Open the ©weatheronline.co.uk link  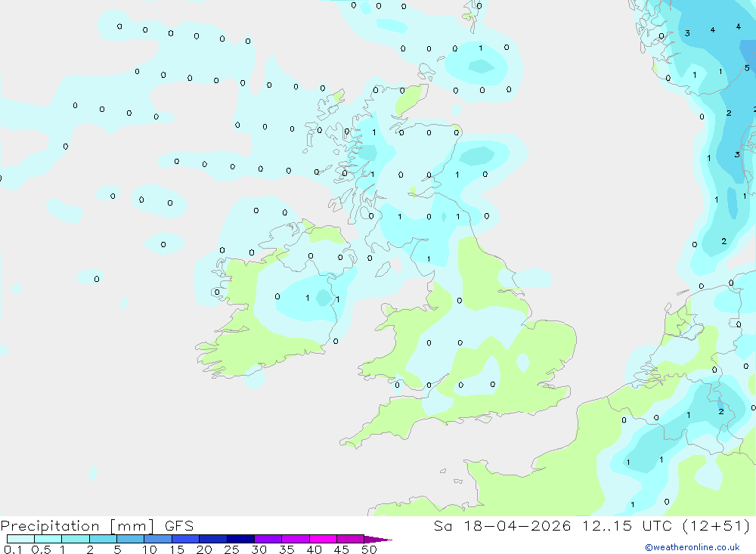pyautogui.click(x=692, y=547)
